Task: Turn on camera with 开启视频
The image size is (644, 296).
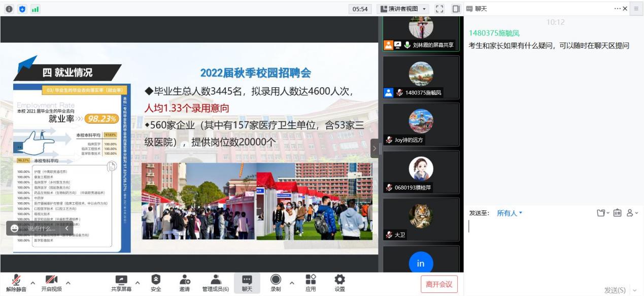Action: (x=51, y=283)
